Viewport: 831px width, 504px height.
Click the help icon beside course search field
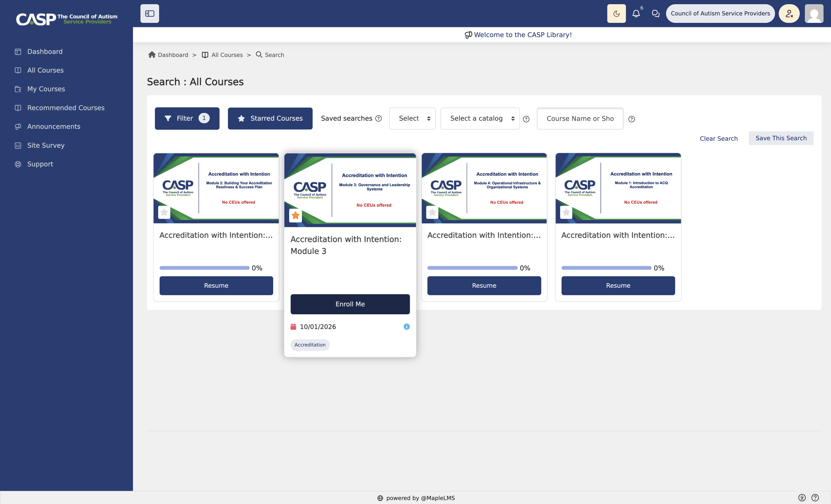pos(631,119)
